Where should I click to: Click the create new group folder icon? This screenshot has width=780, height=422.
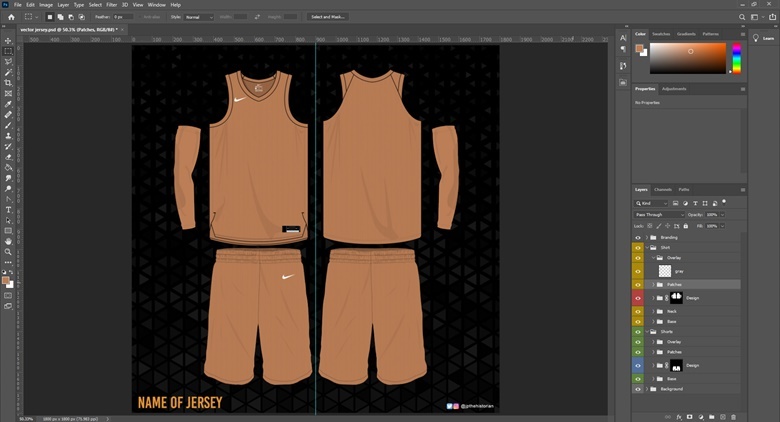(x=712, y=417)
